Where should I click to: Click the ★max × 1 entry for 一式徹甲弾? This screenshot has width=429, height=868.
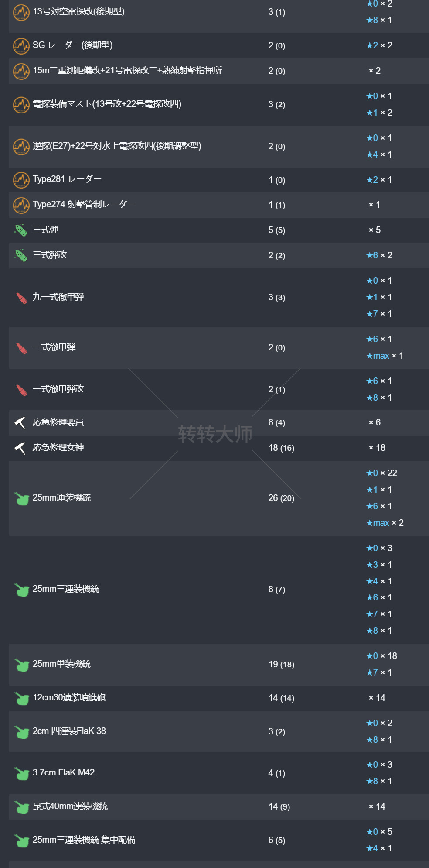[x=385, y=356]
